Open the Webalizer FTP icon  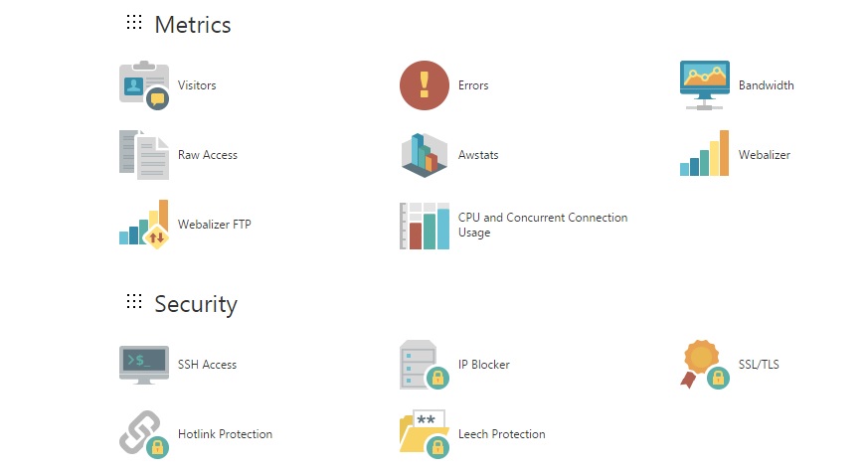(143, 225)
